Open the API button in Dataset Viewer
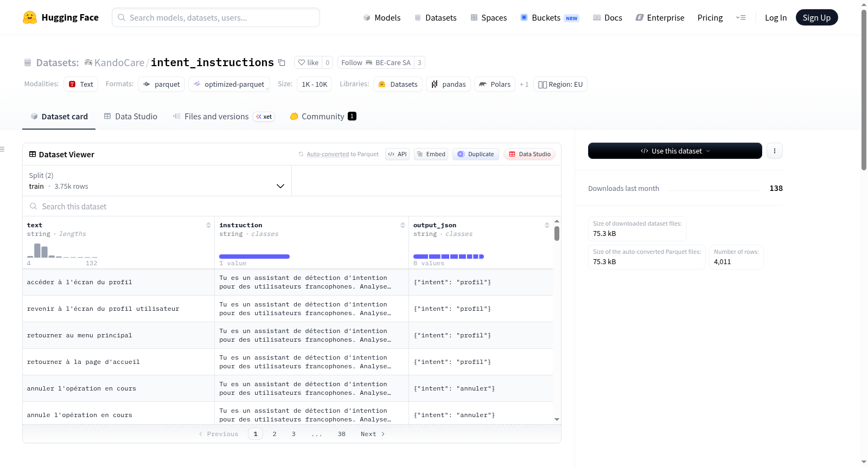 pos(397,154)
